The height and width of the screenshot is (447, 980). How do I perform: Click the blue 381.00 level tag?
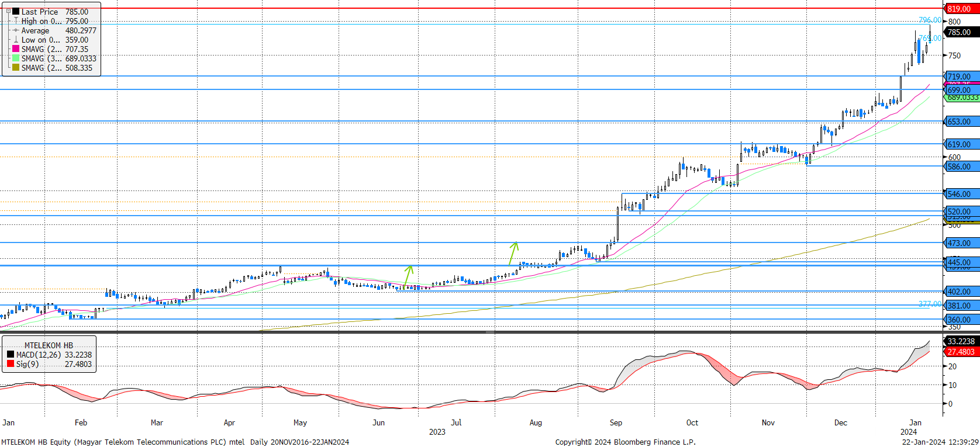click(x=962, y=306)
